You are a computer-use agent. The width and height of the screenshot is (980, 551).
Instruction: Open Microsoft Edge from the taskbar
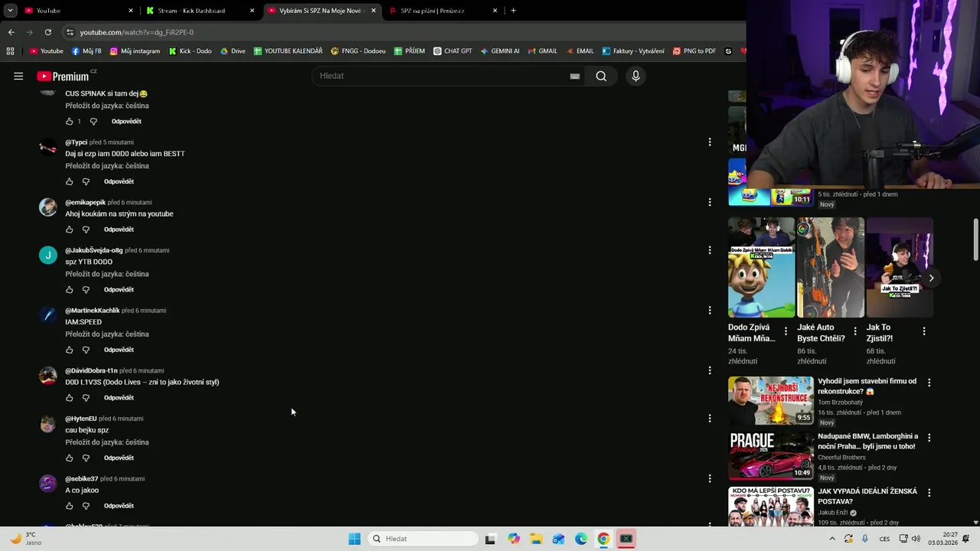point(581,539)
